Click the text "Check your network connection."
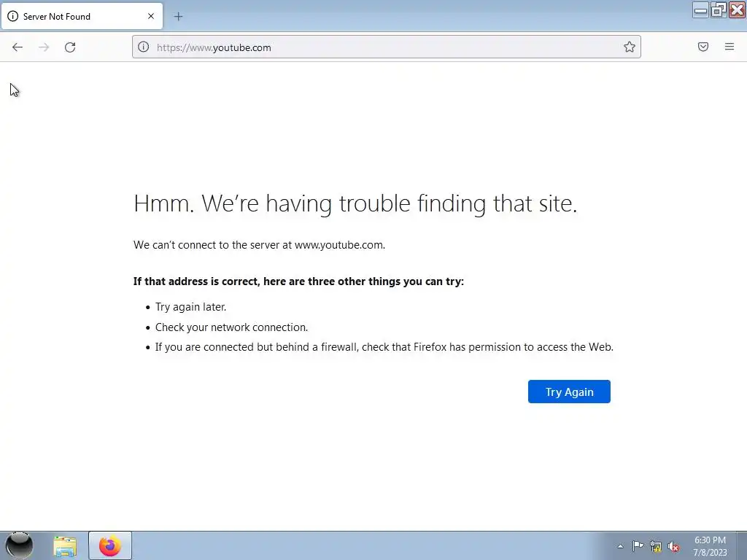 [231, 327]
